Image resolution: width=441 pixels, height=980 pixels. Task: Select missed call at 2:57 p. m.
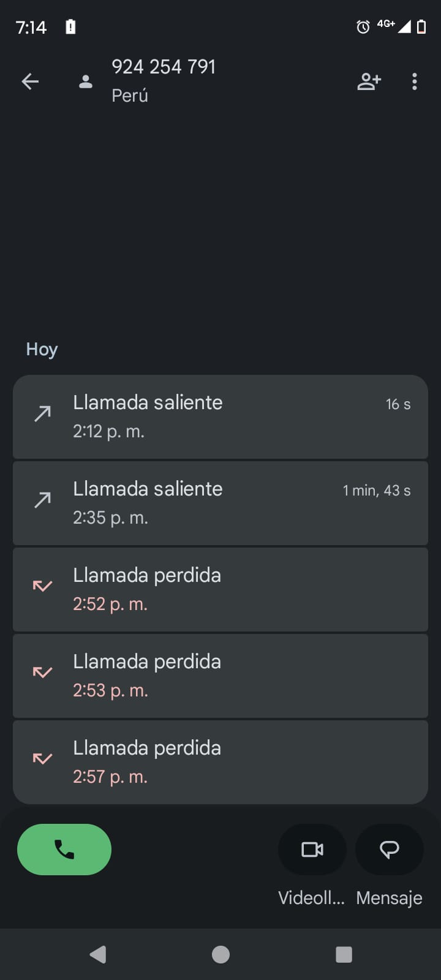(x=221, y=762)
